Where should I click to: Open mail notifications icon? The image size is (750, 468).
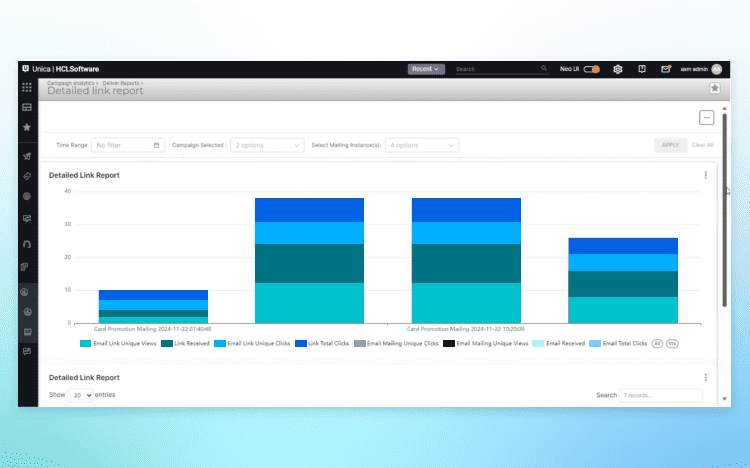pos(666,69)
